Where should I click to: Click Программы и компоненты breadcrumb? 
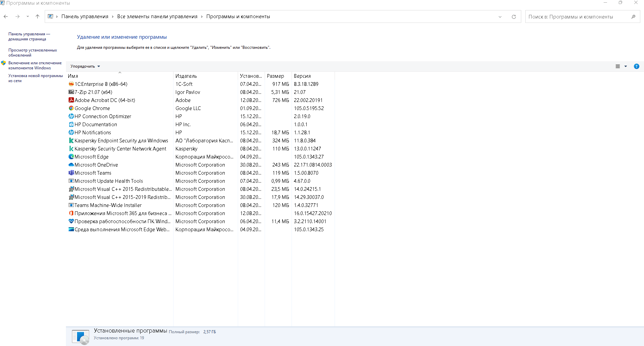tap(238, 16)
